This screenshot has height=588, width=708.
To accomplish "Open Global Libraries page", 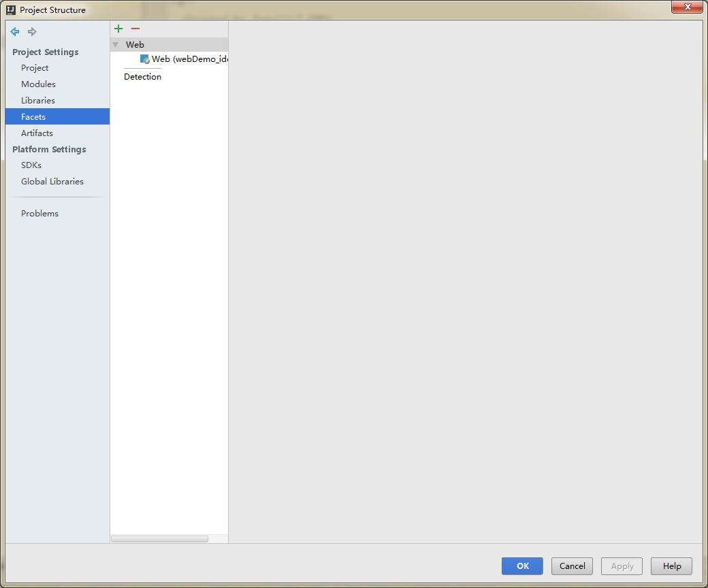I will (x=52, y=182).
